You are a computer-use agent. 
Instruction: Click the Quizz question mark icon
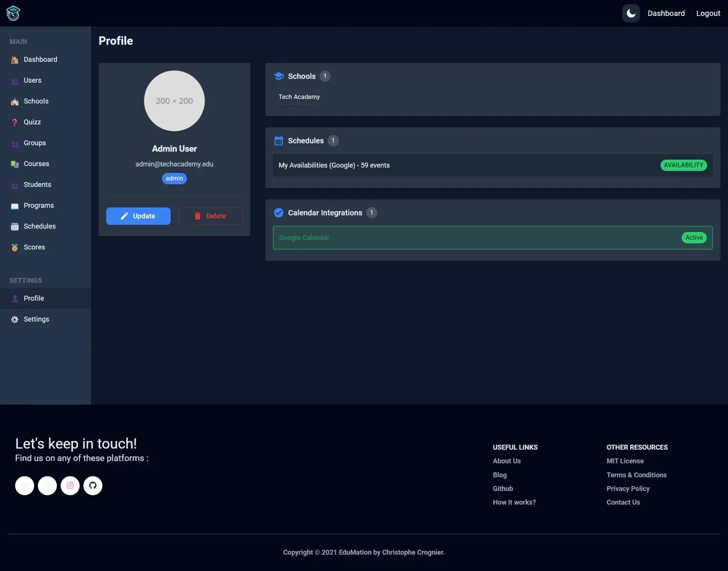click(15, 122)
